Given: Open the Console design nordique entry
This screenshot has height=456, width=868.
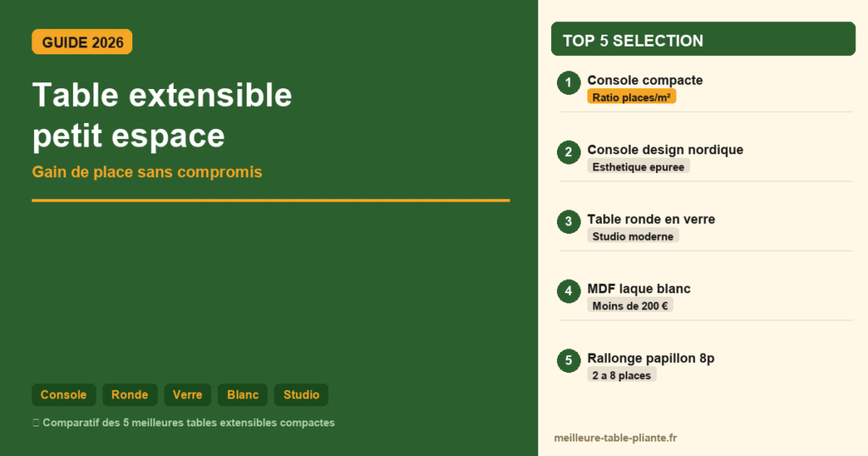Looking at the screenshot, I should 665,149.
